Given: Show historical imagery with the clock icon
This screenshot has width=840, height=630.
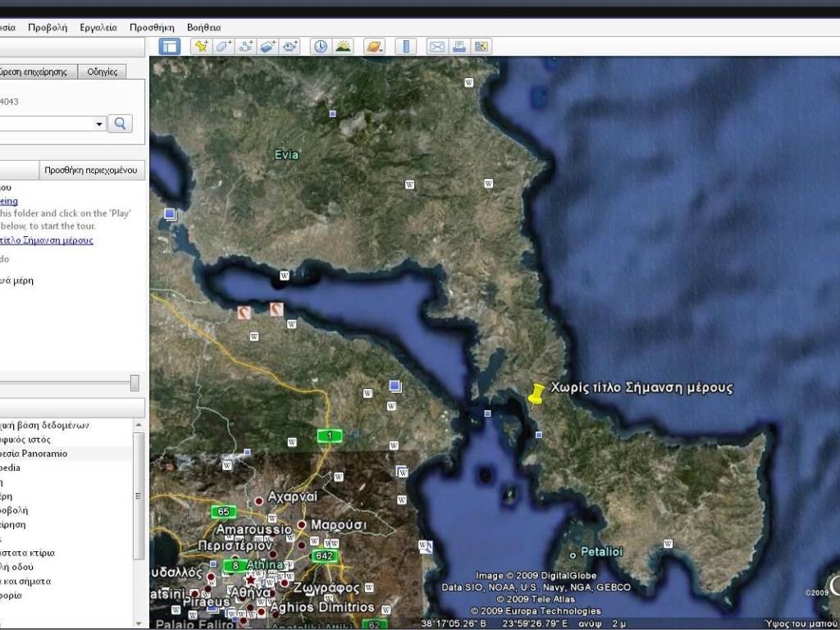Looking at the screenshot, I should [320, 47].
